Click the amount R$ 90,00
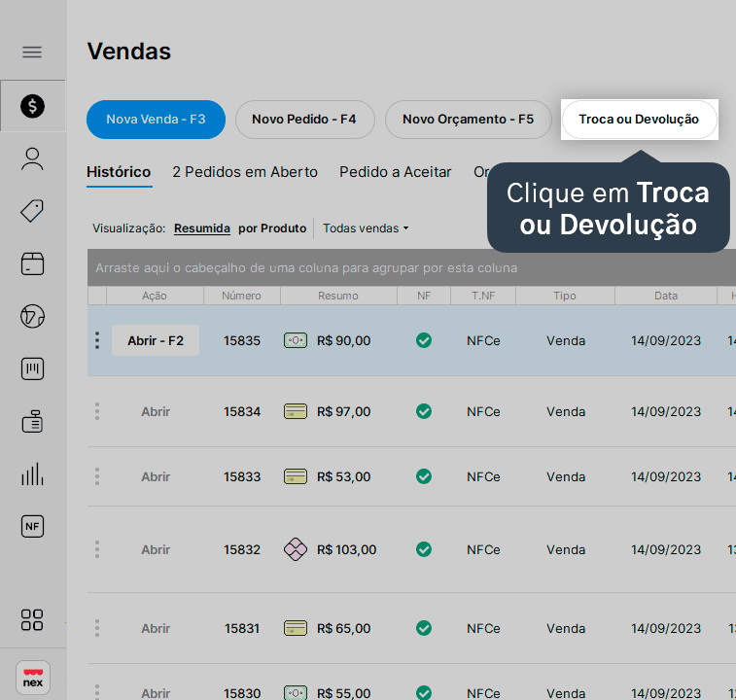This screenshot has height=700, width=736. 343,340
